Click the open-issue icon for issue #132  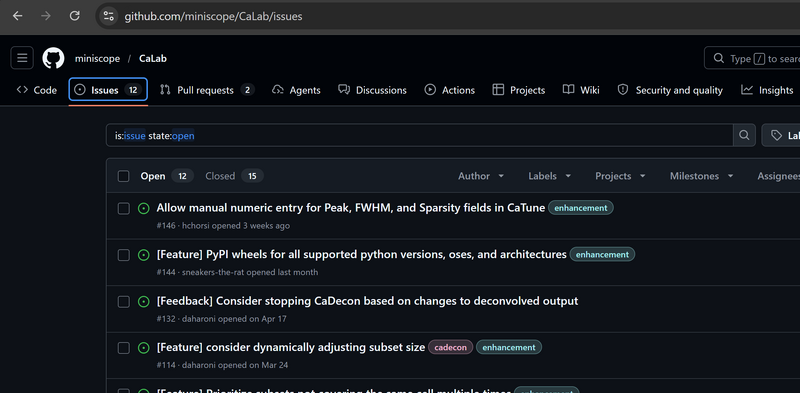(x=144, y=302)
